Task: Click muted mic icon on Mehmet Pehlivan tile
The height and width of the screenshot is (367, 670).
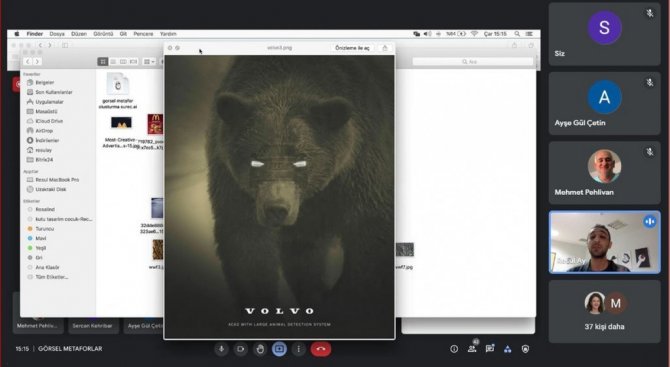Action: pyautogui.click(x=649, y=152)
